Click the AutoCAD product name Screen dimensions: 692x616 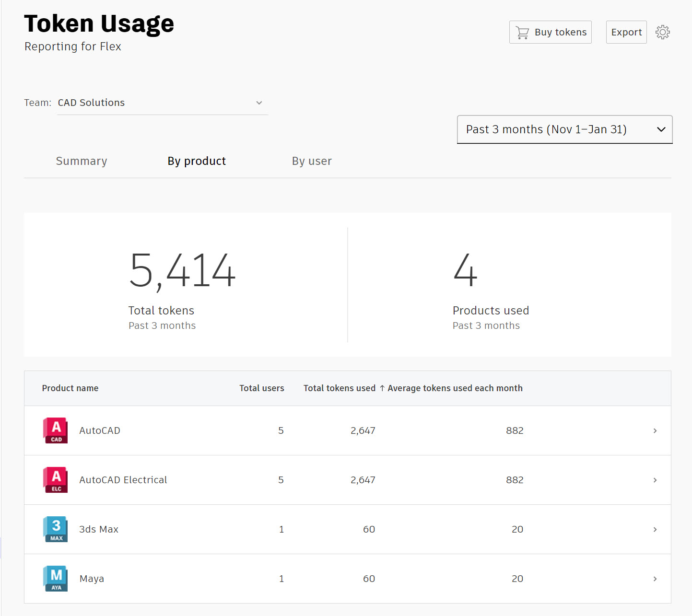click(100, 430)
